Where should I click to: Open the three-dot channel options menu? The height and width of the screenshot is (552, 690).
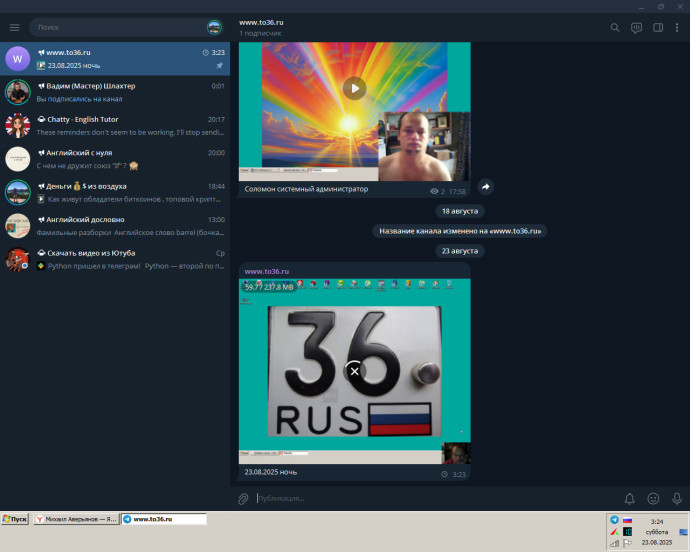point(677,28)
